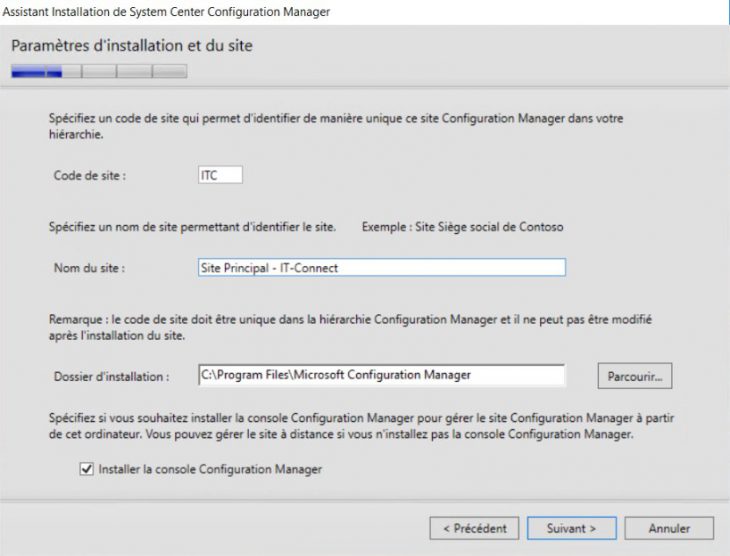Click the last empty progress bar segment
This screenshot has height=556, width=730.
pos(170,71)
